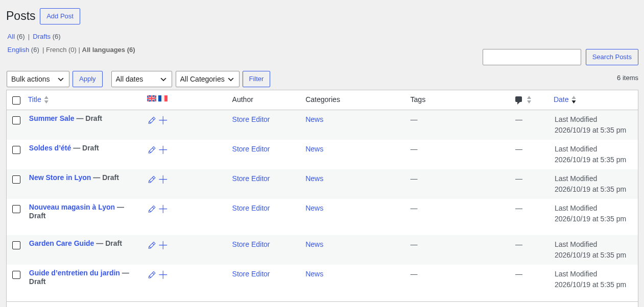Click the English flag column header
This screenshot has width=644, height=307.
click(x=152, y=98)
